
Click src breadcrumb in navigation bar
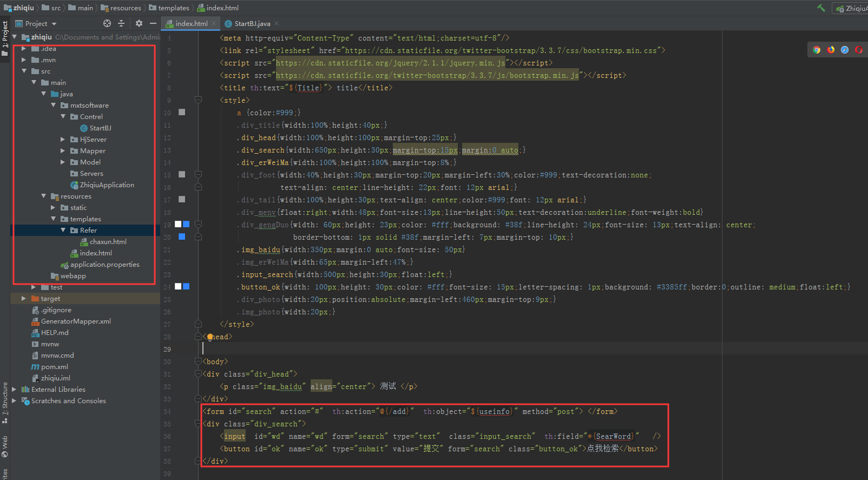51,8
